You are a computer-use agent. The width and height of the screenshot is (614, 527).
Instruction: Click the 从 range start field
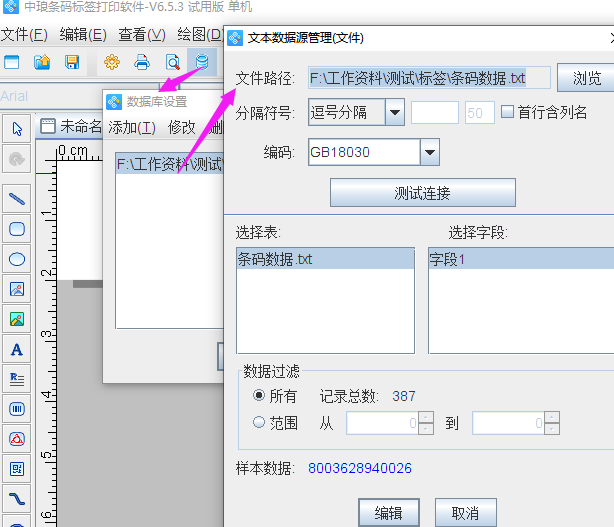pyautogui.click(x=383, y=423)
